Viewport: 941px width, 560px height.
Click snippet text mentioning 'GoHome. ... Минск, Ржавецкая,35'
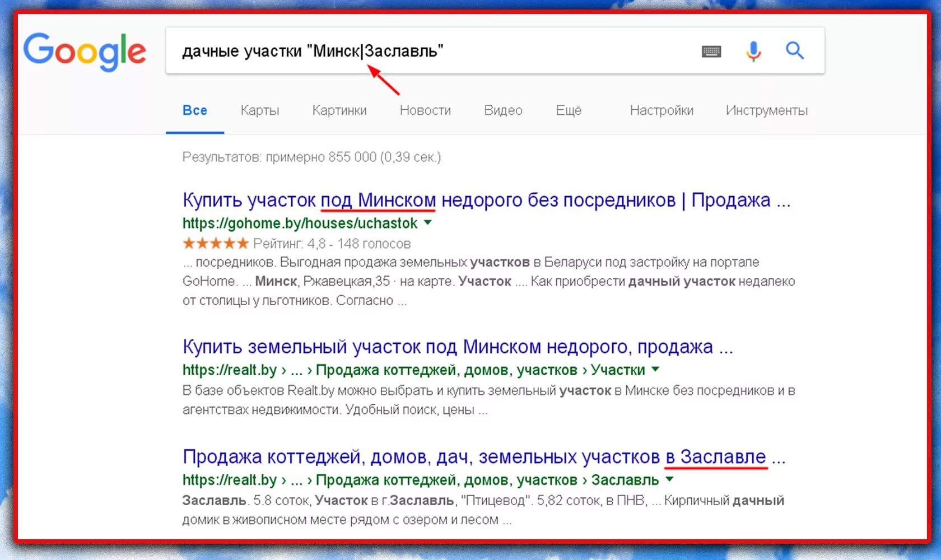pos(488,281)
